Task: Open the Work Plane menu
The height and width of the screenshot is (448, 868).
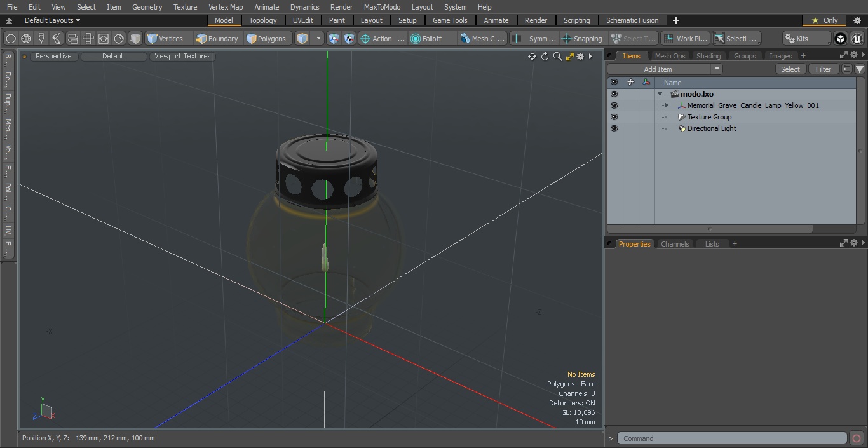Action: [x=686, y=39]
